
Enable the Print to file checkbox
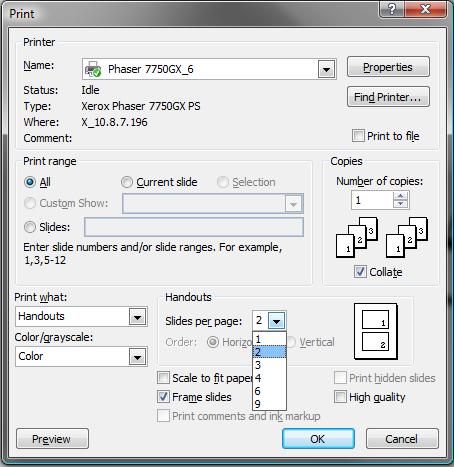(358, 136)
